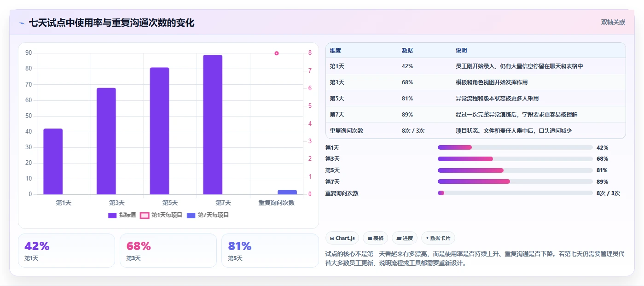Click the 第1天 progress bar
Screen dimensions: 644x286
[515, 147]
